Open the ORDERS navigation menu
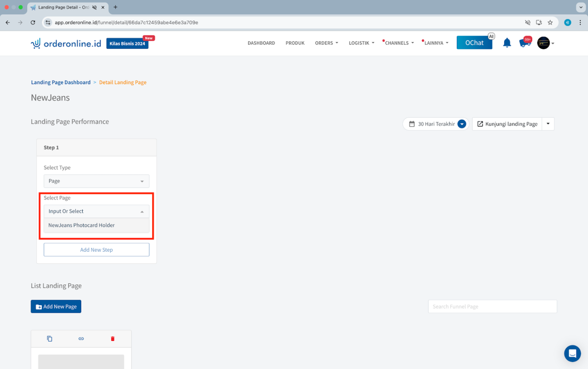This screenshot has height=369, width=588. point(326,43)
